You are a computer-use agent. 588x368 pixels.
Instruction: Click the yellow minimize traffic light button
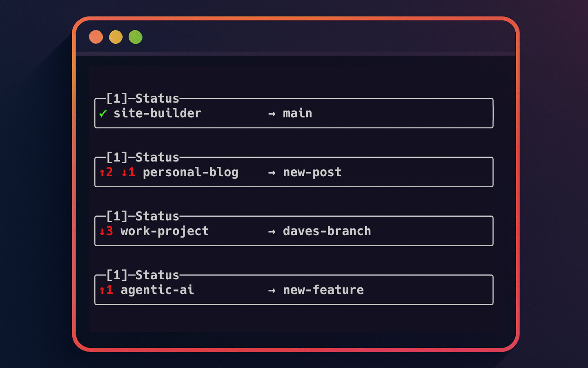[116, 36]
